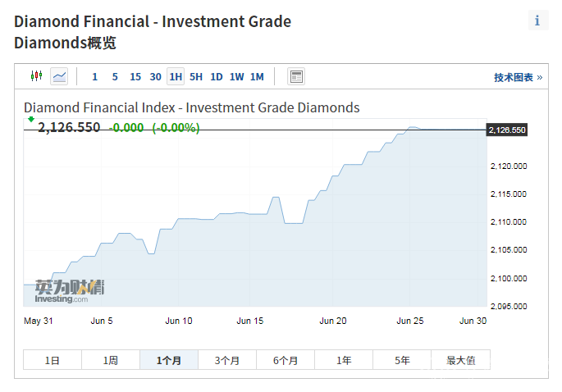The height and width of the screenshot is (392, 562).
Task: Set chart interval to 5 minutes
Action: pos(115,77)
